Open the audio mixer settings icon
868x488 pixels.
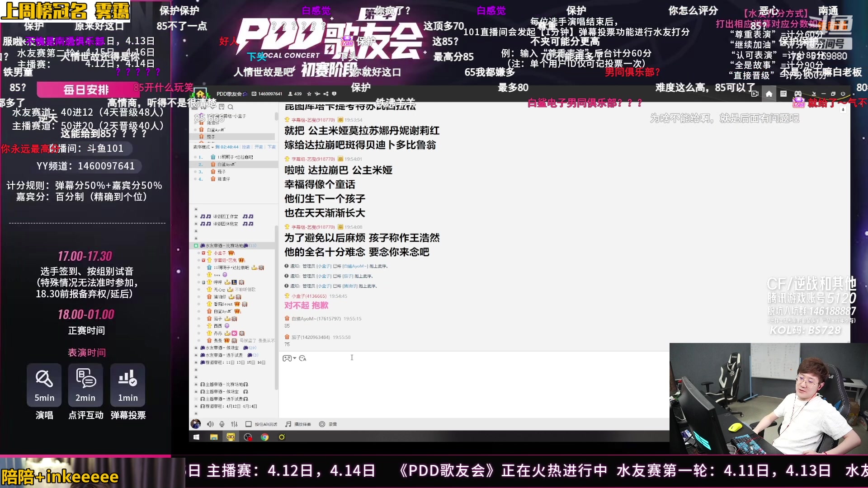pyautogui.click(x=234, y=424)
